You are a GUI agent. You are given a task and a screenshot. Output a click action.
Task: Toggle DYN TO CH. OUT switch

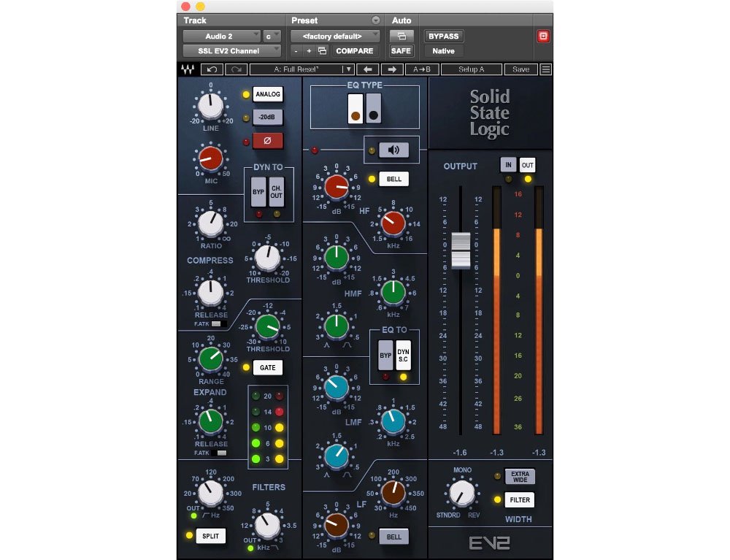coord(276,192)
